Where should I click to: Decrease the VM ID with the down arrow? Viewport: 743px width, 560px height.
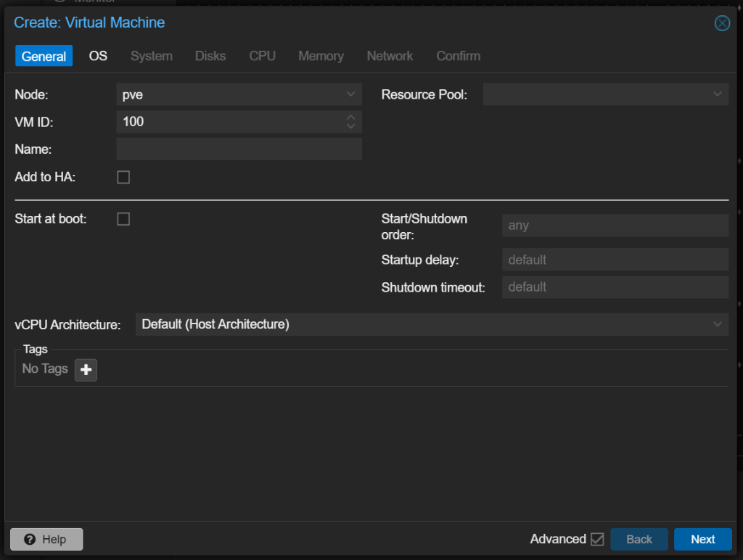click(x=350, y=126)
